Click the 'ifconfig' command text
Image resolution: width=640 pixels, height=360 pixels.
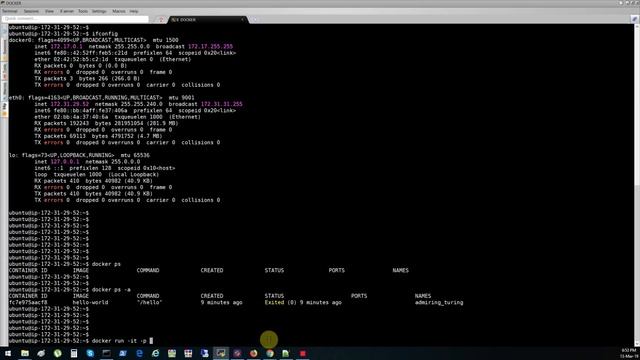coord(104,34)
